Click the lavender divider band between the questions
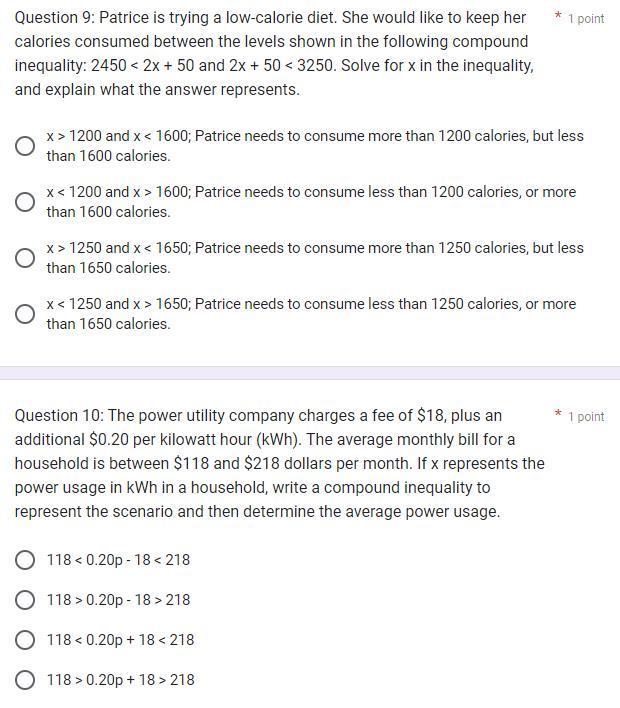The height and width of the screenshot is (708, 620). point(310,373)
